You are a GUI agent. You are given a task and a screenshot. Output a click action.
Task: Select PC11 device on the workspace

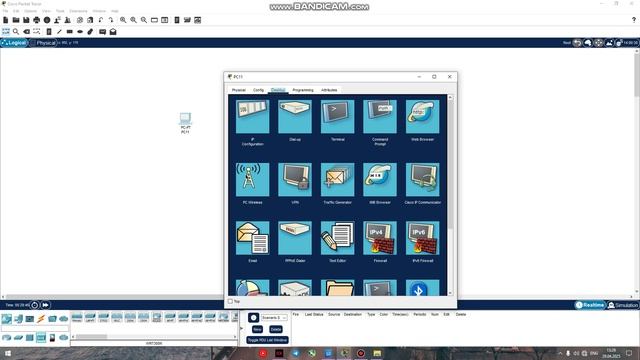tap(185, 122)
